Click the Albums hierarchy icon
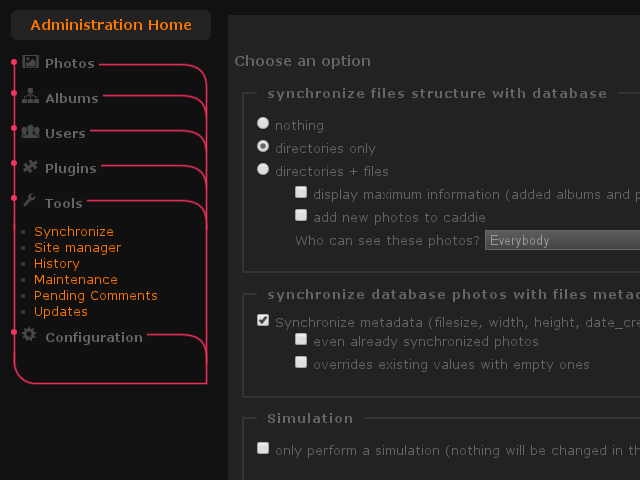The height and width of the screenshot is (480, 640). coord(30,97)
